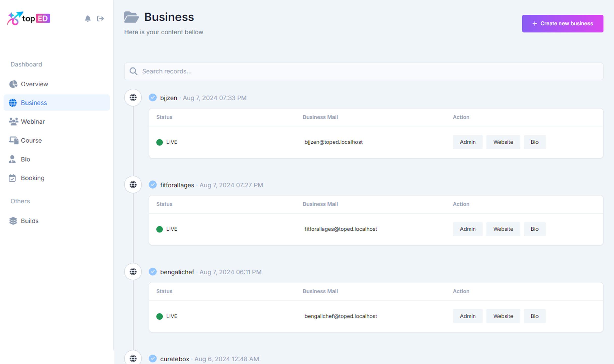Click Action header in bengalichef table

pos(461,291)
